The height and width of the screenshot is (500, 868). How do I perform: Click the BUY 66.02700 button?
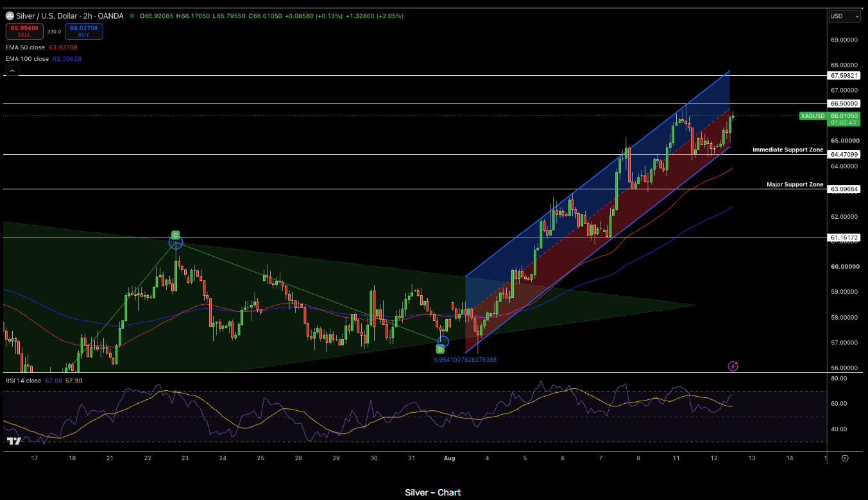(x=83, y=31)
